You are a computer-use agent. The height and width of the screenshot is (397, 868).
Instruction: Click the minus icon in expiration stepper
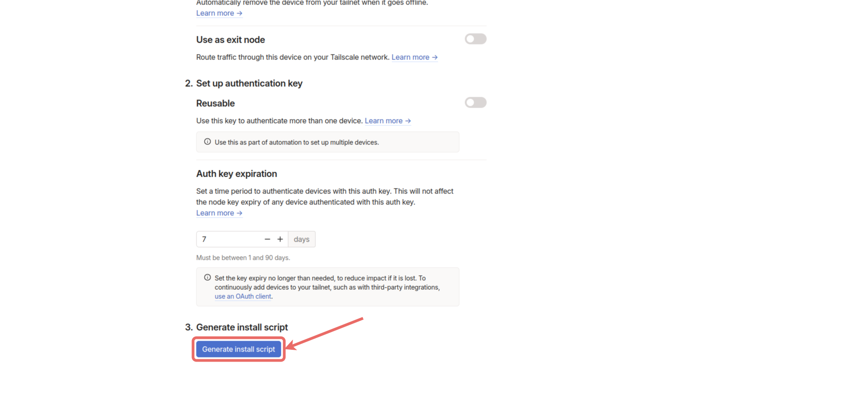click(267, 239)
